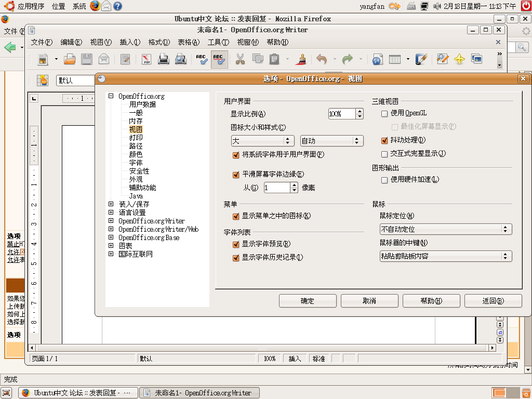Open the 帮助 menu in Writer
Viewport: 532px width, 399px height.
point(277,42)
